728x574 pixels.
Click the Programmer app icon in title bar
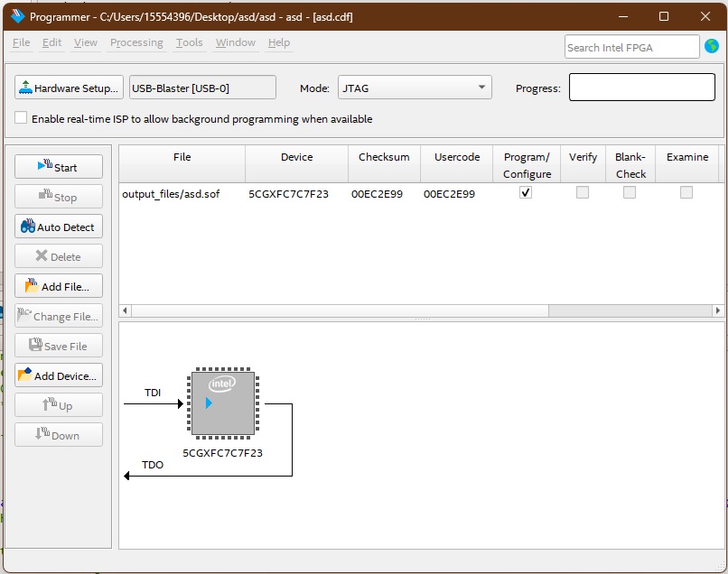tap(16, 16)
